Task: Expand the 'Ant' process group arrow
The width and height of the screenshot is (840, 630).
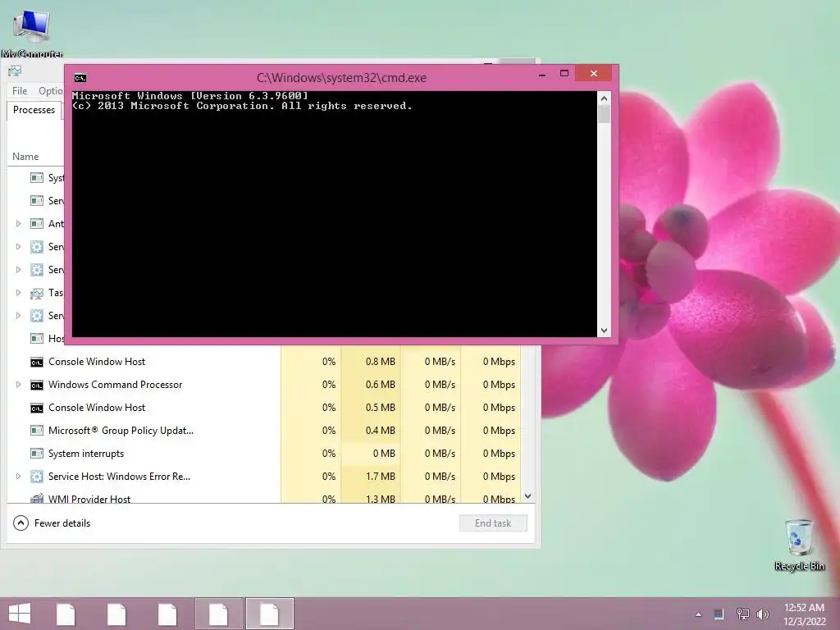Action: (18, 223)
